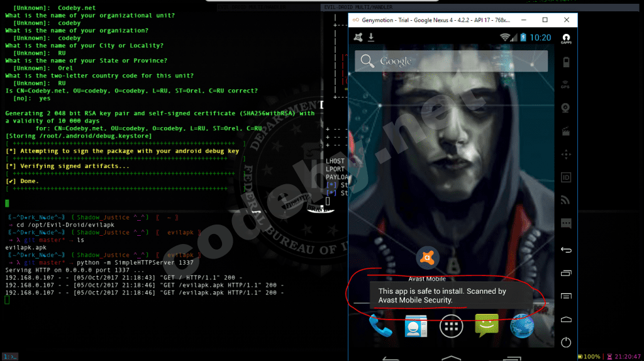Image resolution: width=644 pixels, height=361 pixels.
Task: Open the app drawer grid button
Action: point(451,326)
